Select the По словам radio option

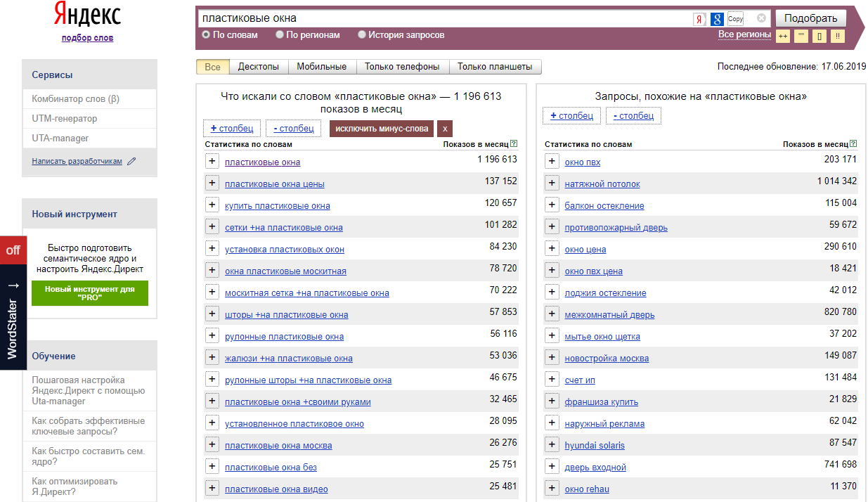coord(206,34)
